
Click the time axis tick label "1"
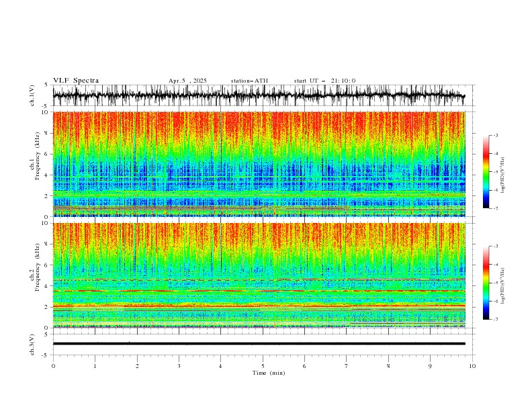point(95,366)
